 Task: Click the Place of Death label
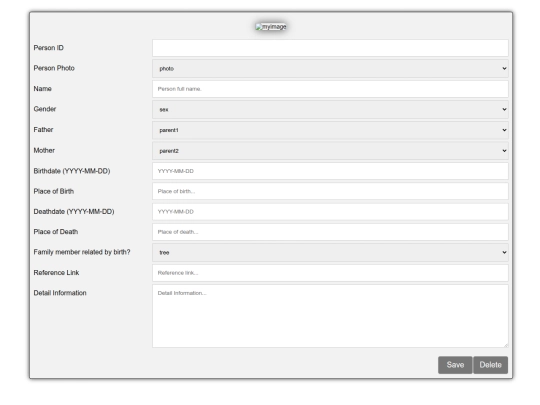56,232
